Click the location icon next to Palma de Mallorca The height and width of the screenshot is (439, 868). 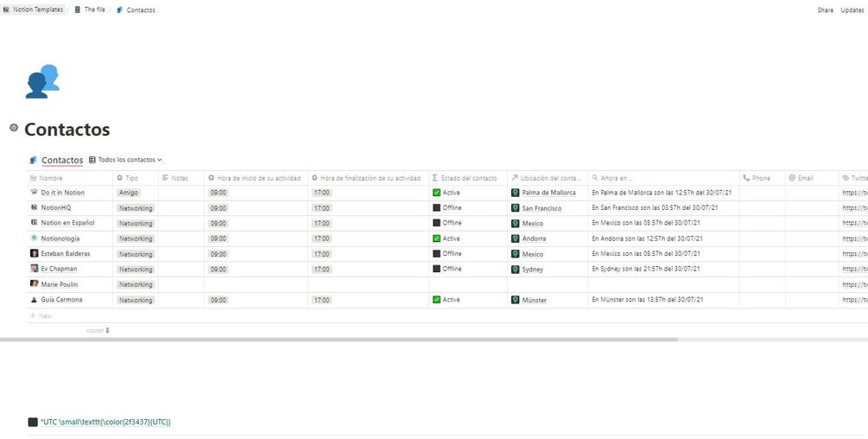516,193
